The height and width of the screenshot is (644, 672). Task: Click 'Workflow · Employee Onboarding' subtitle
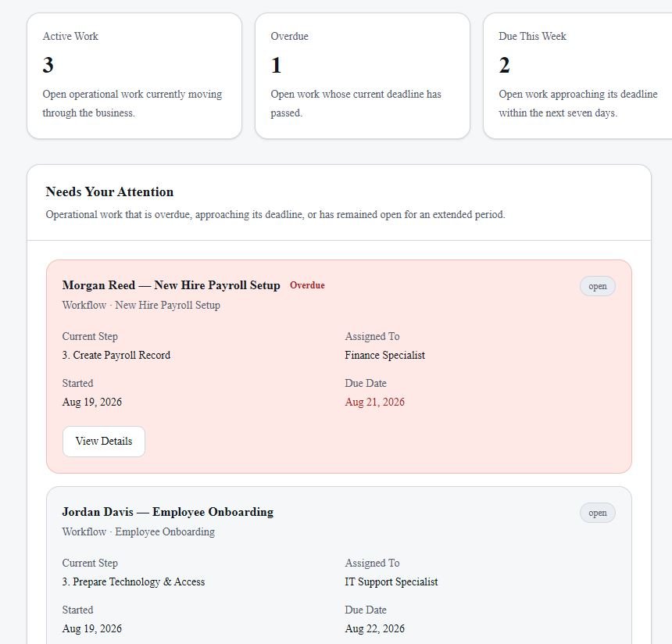pos(138,531)
